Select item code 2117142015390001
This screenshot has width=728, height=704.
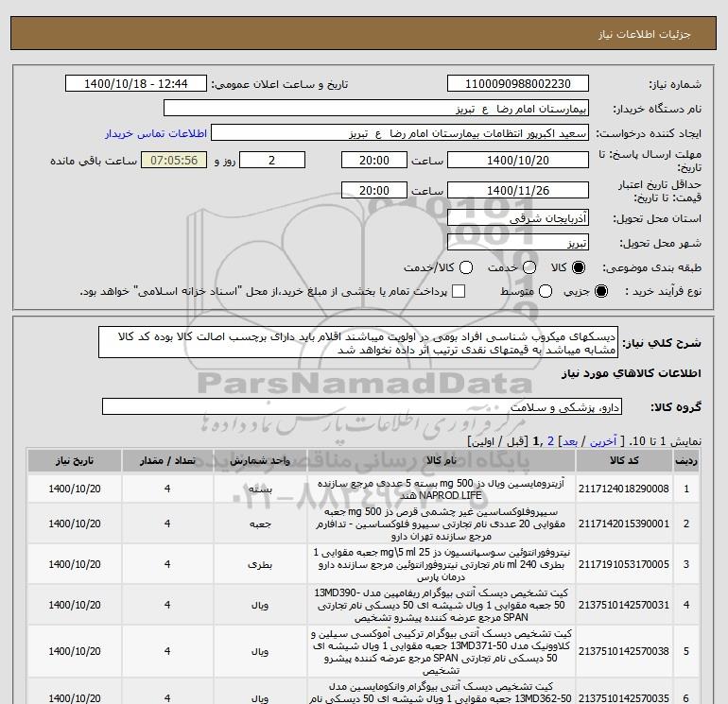pyautogui.click(x=624, y=524)
